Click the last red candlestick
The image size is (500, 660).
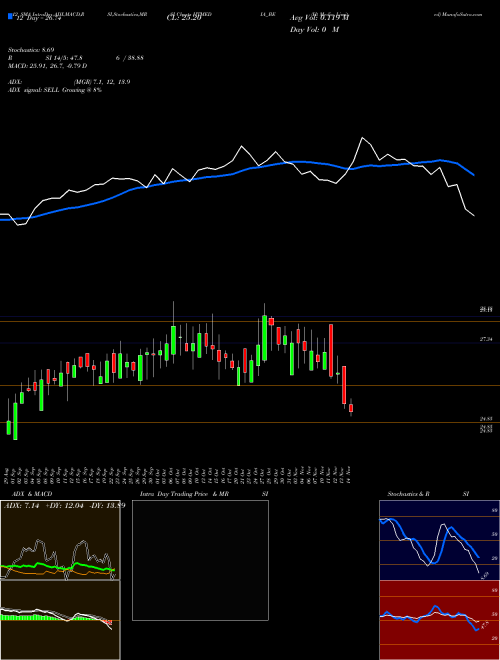(351, 408)
